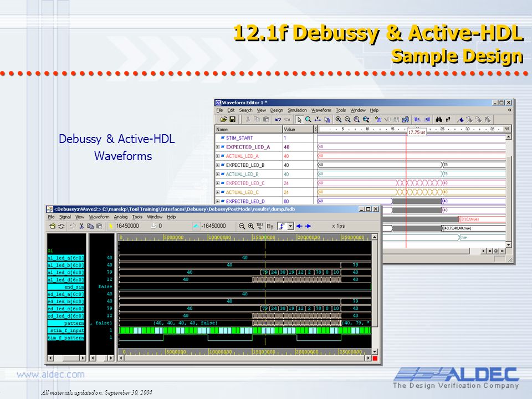
Task: Click Zoom In magnifier in Debussy nWave
Action: pyautogui.click(x=251, y=226)
